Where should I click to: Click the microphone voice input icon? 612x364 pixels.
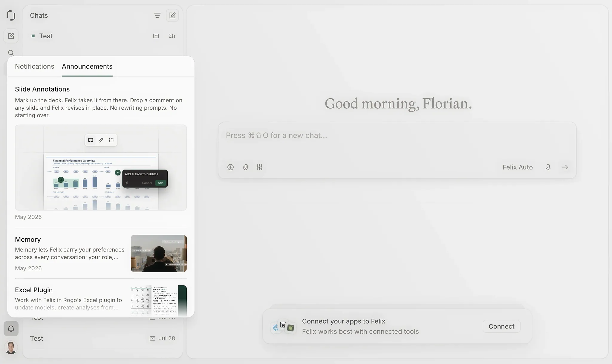(548, 167)
